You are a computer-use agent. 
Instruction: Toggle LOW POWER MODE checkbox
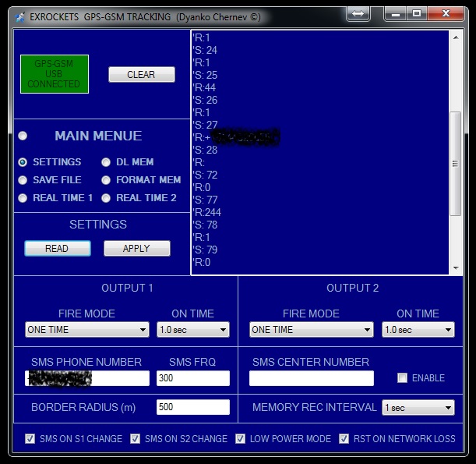pos(240,438)
